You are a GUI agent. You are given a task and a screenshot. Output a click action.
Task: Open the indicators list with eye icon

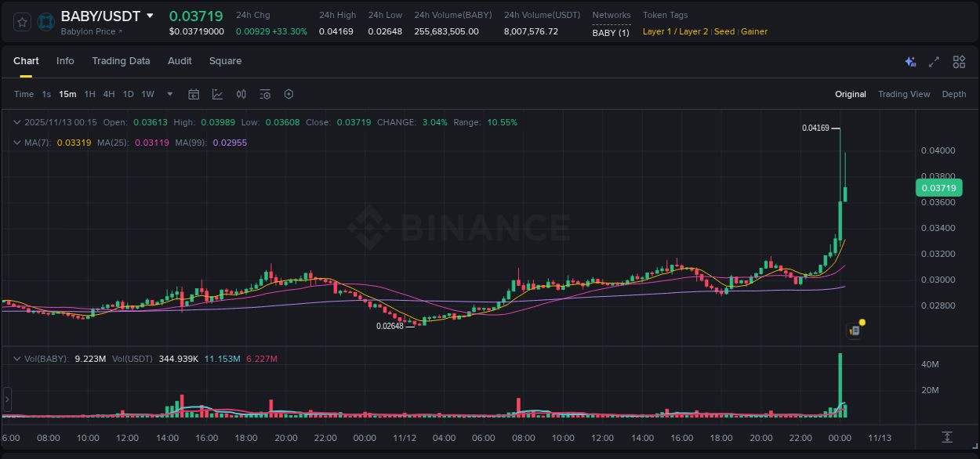pos(265,94)
